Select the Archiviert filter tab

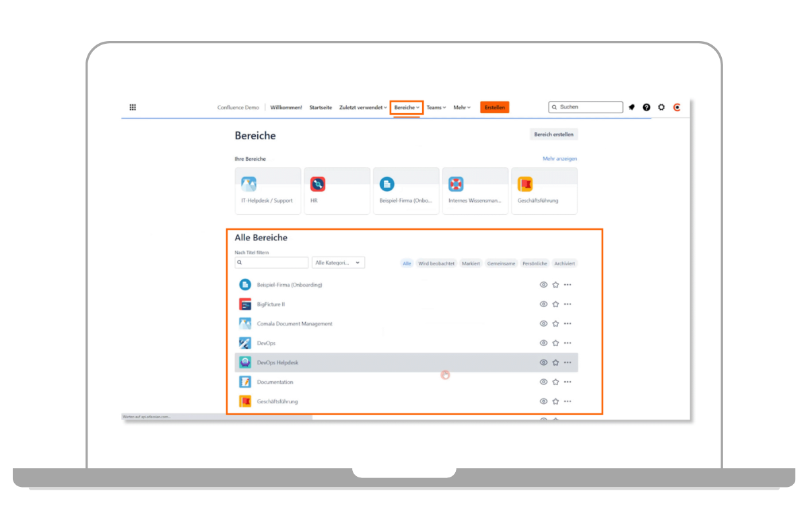pyautogui.click(x=564, y=263)
